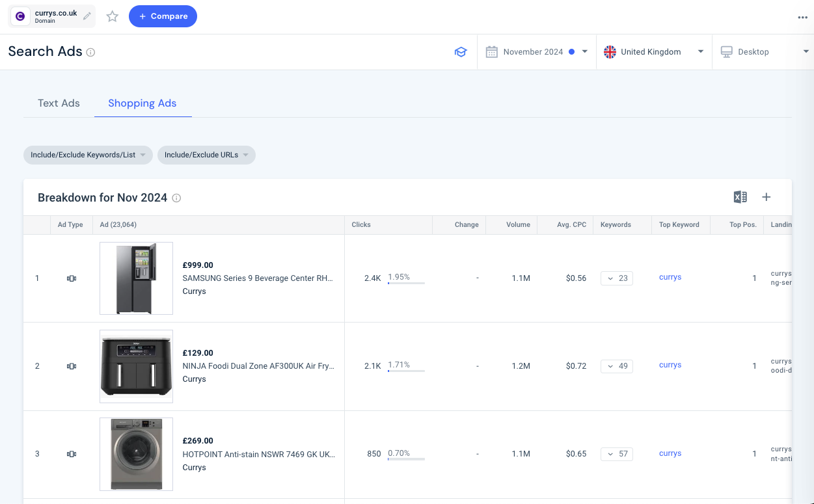
Task: Click the Compare button
Action: pyautogui.click(x=163, y=16)
